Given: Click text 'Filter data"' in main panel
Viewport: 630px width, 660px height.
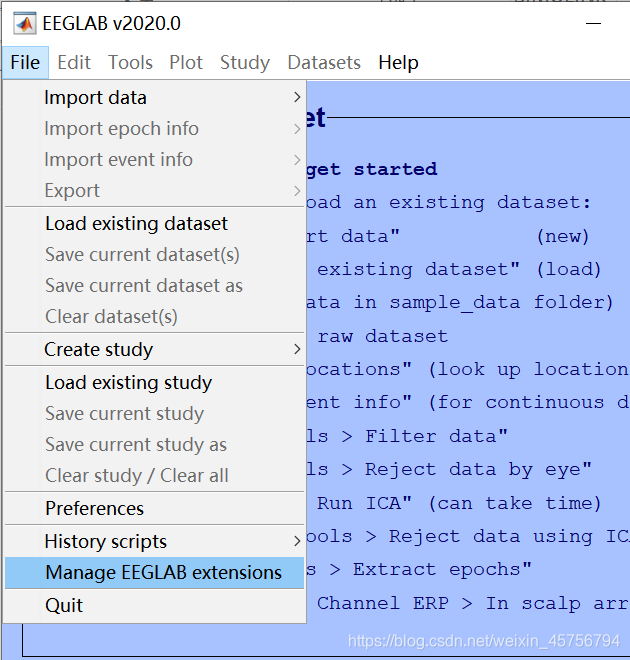Looking at the screenshot, I should tap(436, 436).
